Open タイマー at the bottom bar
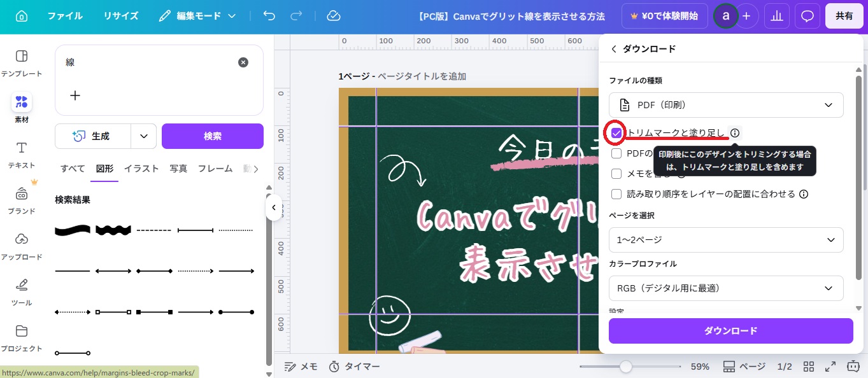This screenshot has height=378, width=868. click(x=354, y=367)
